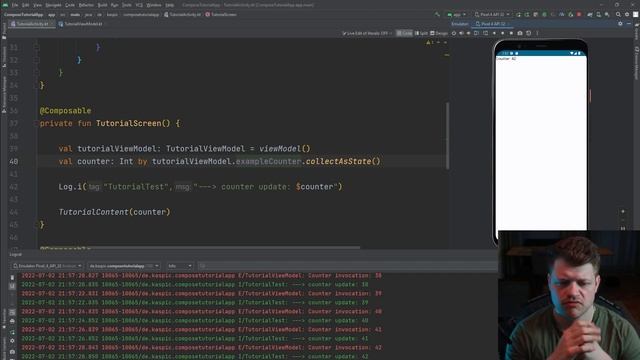Viewport: 640px width, 360px height.
Task: Go to next highlighted problem arrow
Action: 445,42
